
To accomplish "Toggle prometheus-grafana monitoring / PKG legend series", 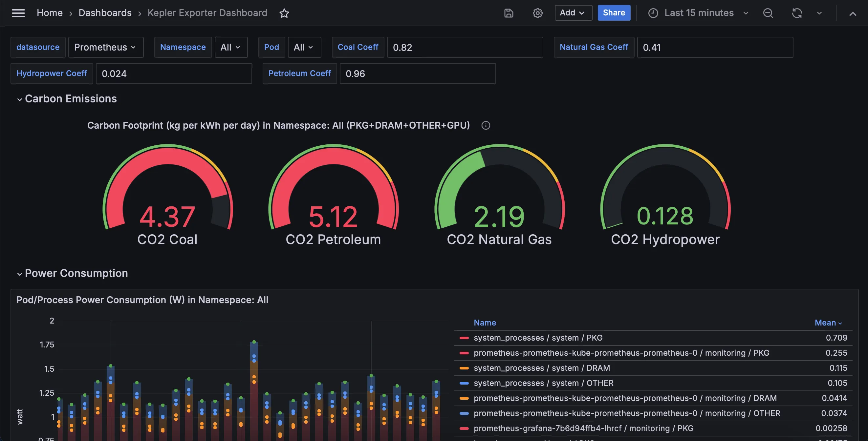I will (x=583, y=428).
